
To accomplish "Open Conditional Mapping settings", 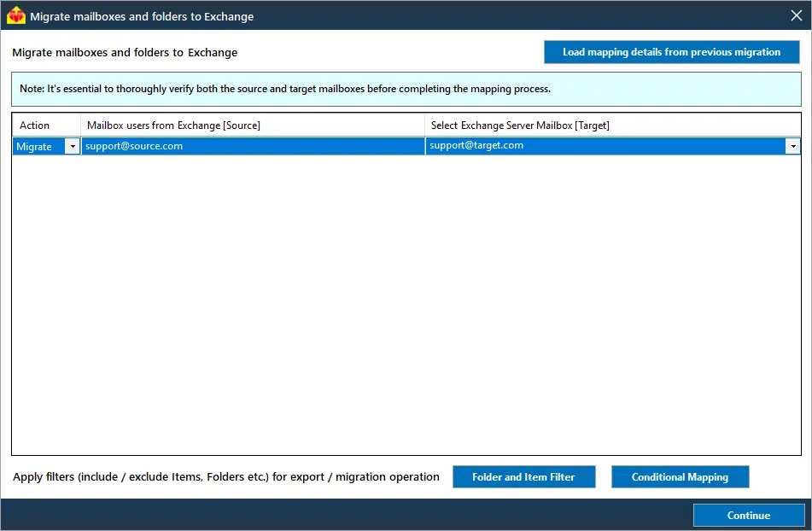I will pyautogui.click(x=680, y=476).
